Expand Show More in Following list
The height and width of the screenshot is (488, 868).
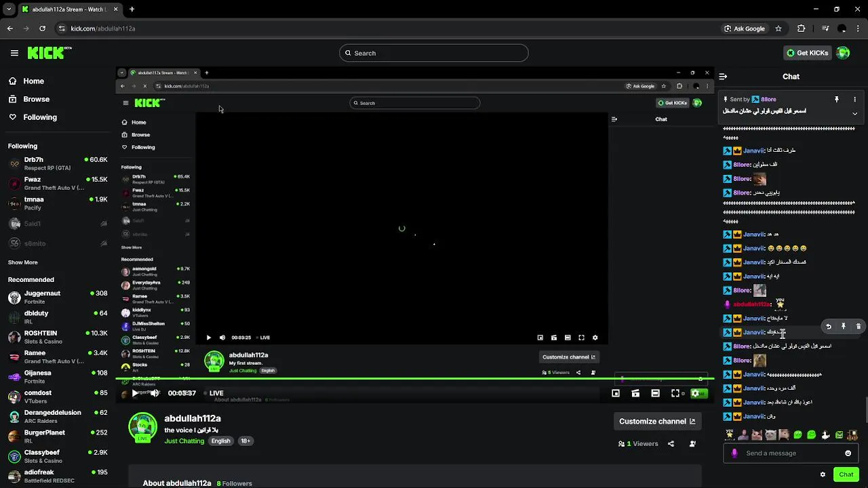click(23, 262)
